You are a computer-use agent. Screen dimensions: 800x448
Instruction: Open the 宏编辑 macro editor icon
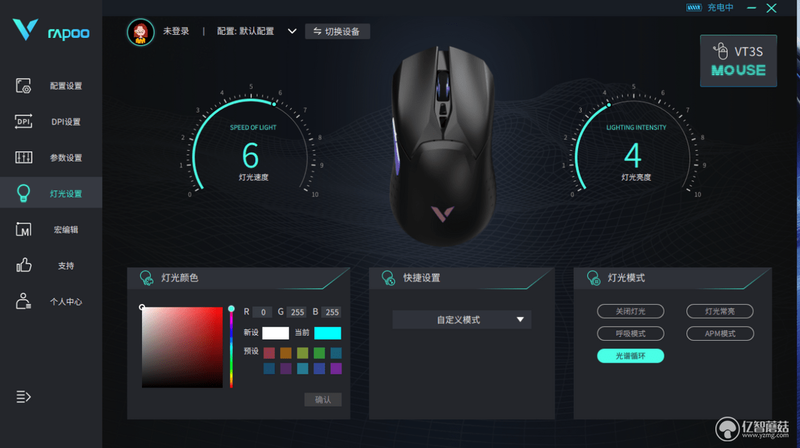23,230
